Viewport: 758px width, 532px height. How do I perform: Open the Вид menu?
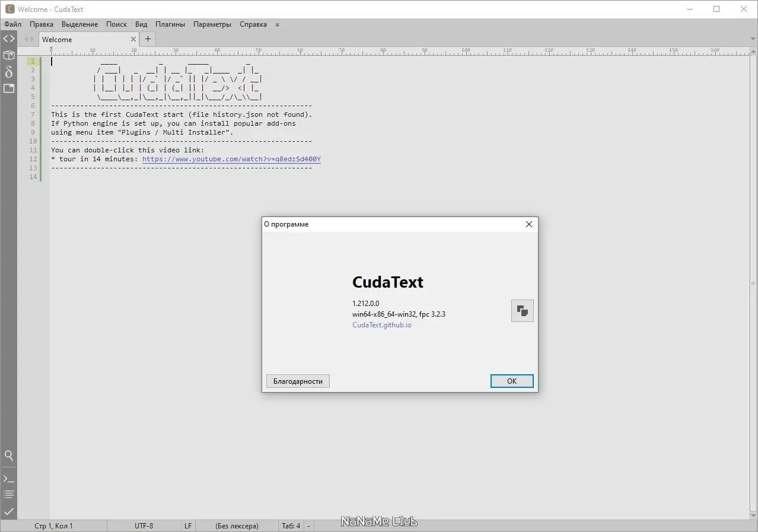coord(141,24)
